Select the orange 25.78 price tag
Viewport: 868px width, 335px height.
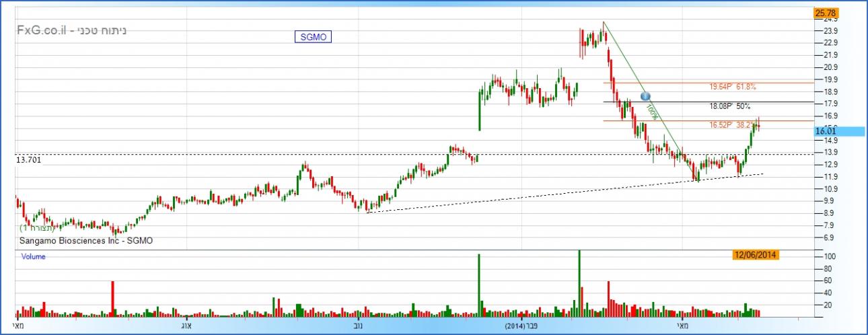(x=824, y=13)
